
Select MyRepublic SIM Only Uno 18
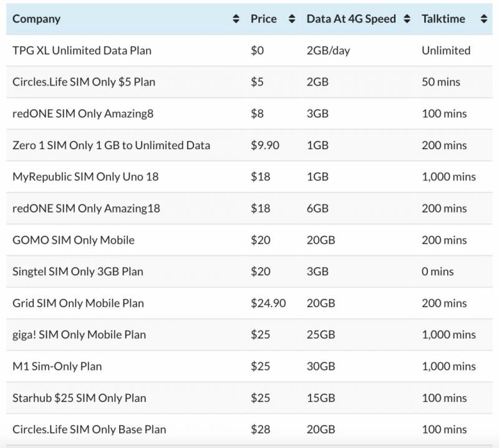point(85,177)
